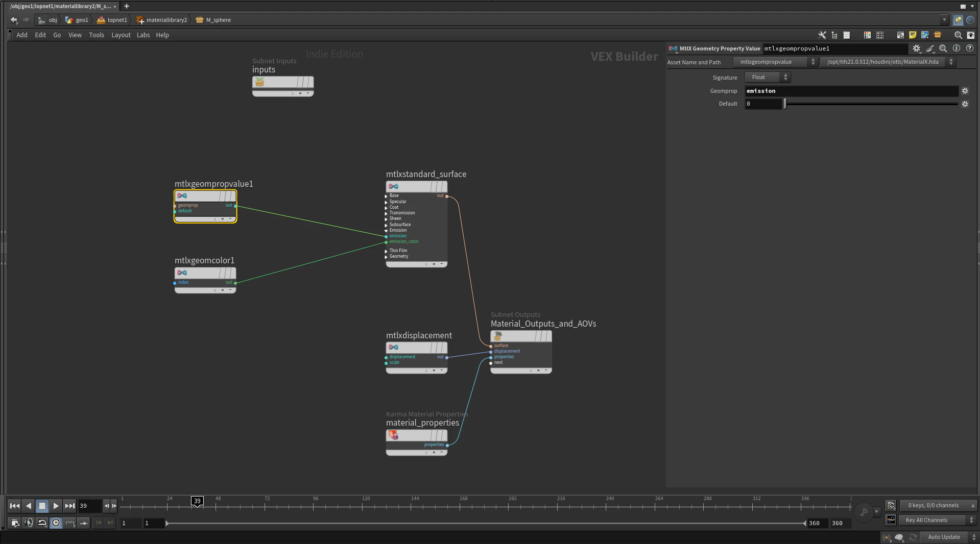This screenshot has height=544, width=980.
Task: Open the MaterialX.hda path dropdown
Action: [888, 62]
